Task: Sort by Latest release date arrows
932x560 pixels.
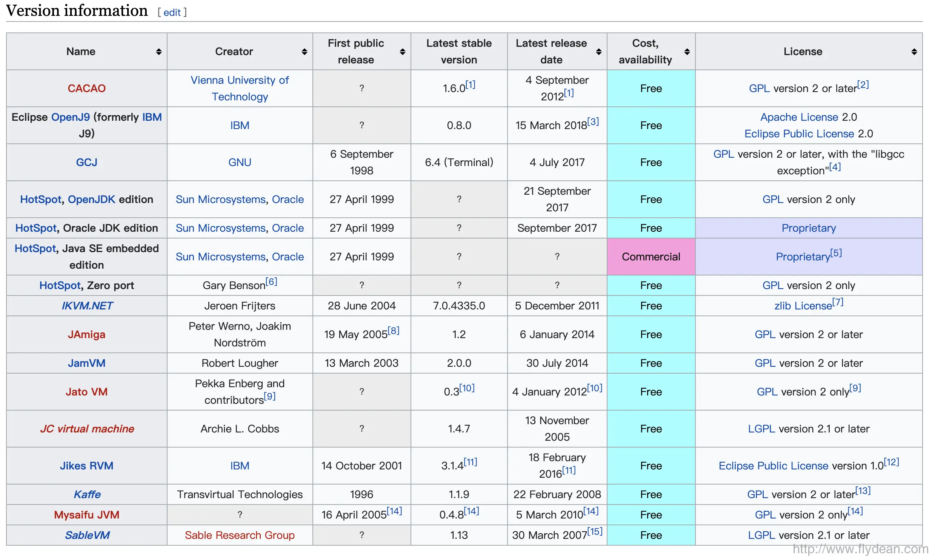Action: point(599,52)
